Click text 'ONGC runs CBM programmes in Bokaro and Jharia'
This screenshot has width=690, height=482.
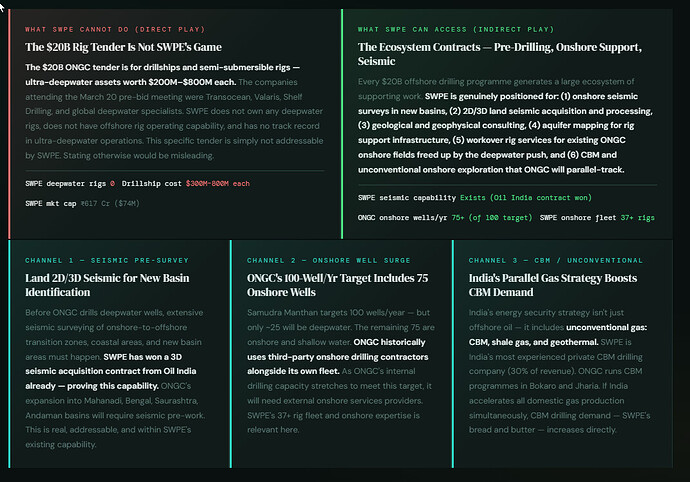[x=555, y=379]
